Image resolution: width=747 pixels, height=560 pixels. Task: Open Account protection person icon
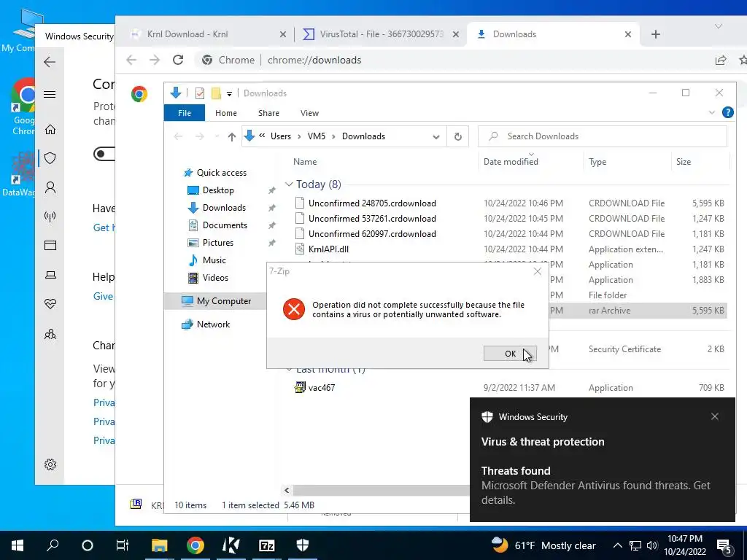point(50,187)
